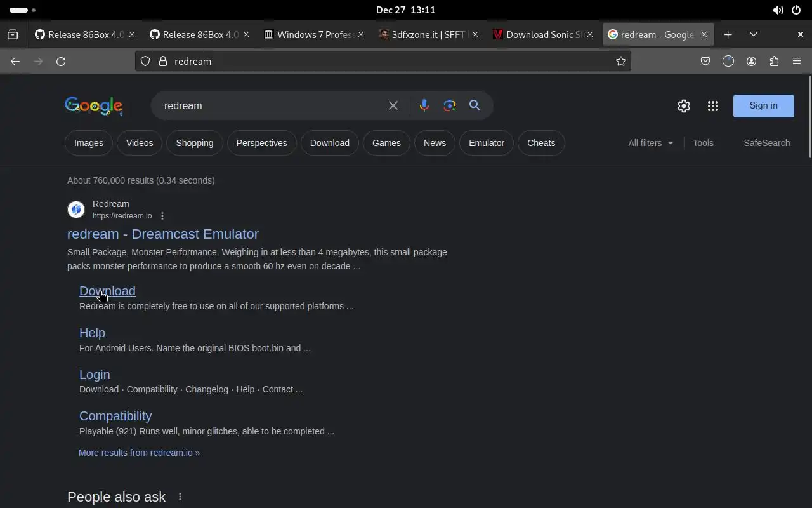This screenshot has height=508, width=812.
Task: Select the News filter chip
Action: point(435,143)
